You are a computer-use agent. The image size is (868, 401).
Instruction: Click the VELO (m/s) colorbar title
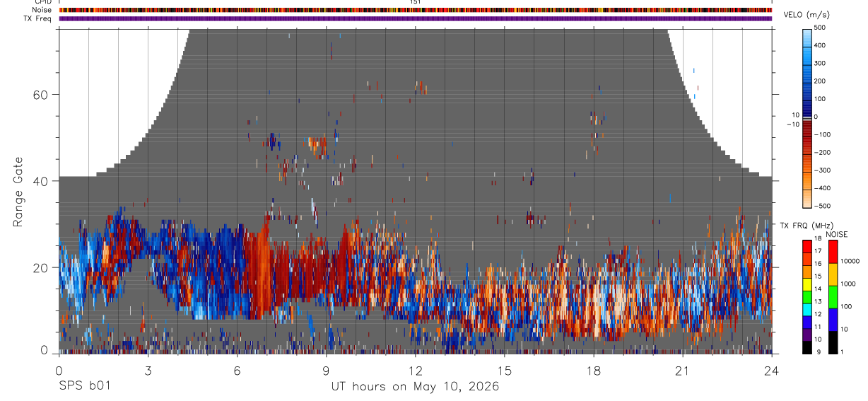808,16
